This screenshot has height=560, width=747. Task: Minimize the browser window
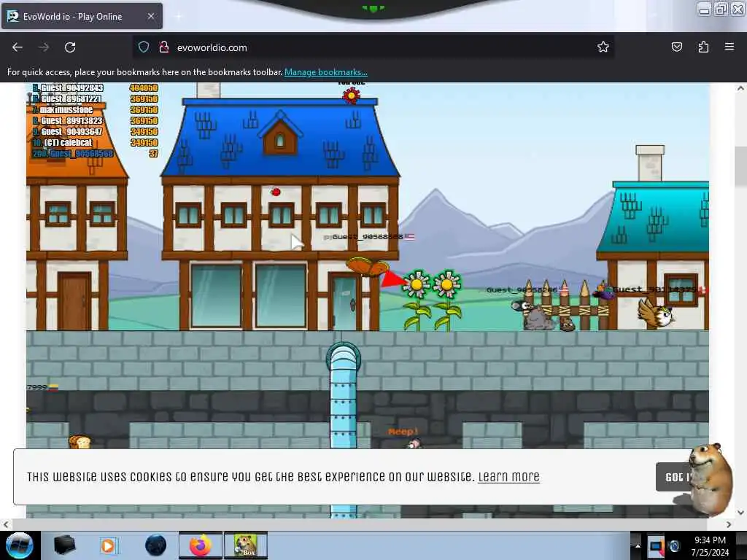pos(705,9)
